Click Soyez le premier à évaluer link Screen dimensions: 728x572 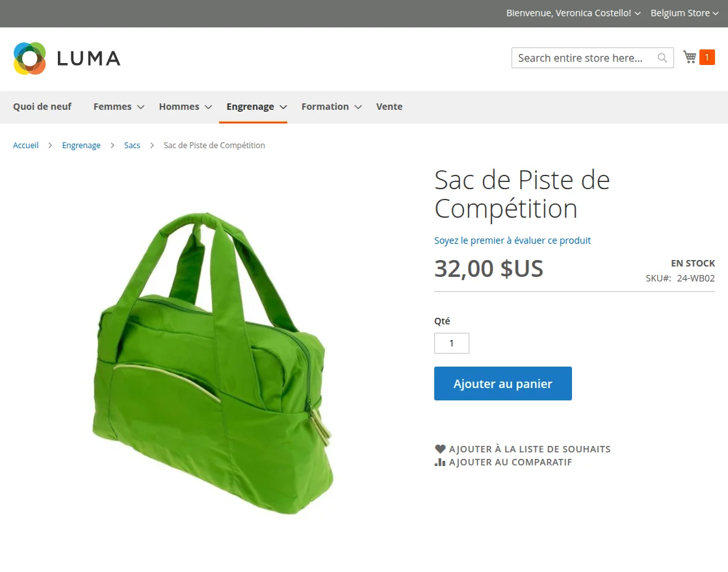(512, 240)
